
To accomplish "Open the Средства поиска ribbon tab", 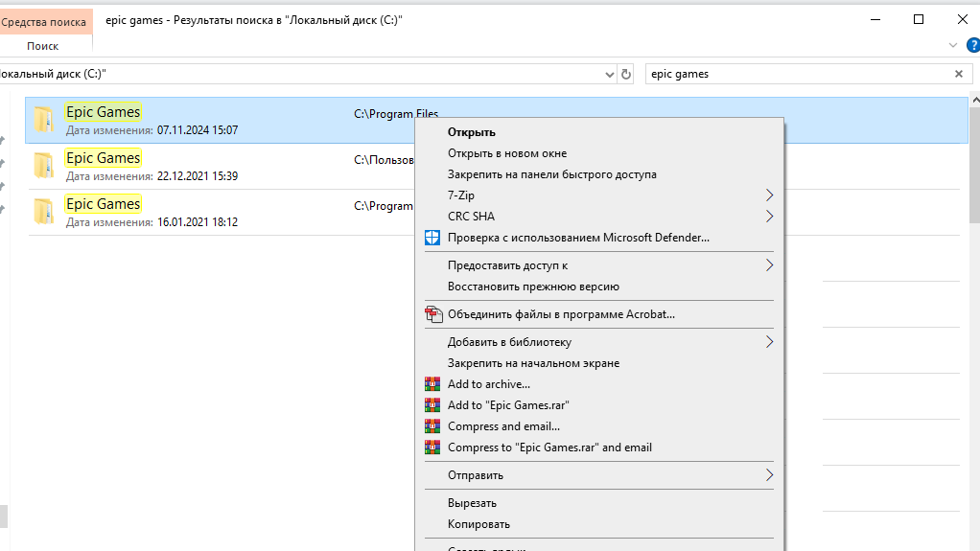I will (45, 22).
